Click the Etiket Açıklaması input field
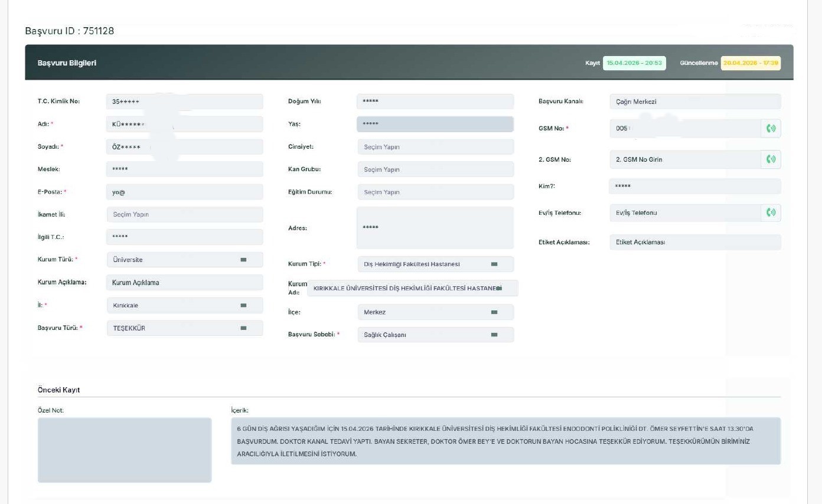Image resolution: width=822 pixels, height=504 pixels. click(x=694, y=242)
